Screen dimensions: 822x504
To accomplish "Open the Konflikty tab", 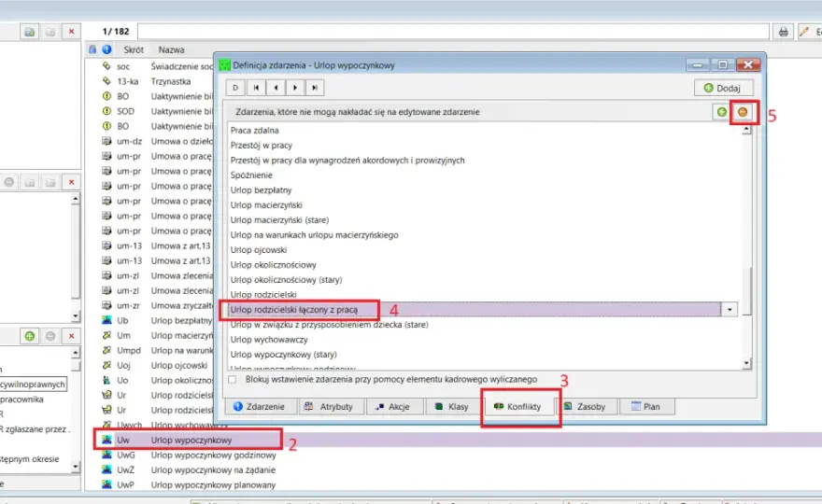I will coord(517,407).
